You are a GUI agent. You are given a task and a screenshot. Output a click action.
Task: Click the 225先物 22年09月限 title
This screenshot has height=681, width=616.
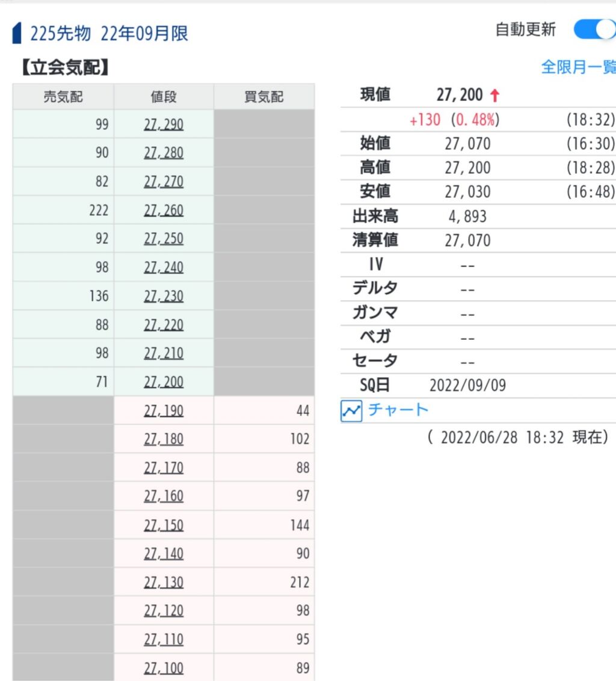click(109, 34)
